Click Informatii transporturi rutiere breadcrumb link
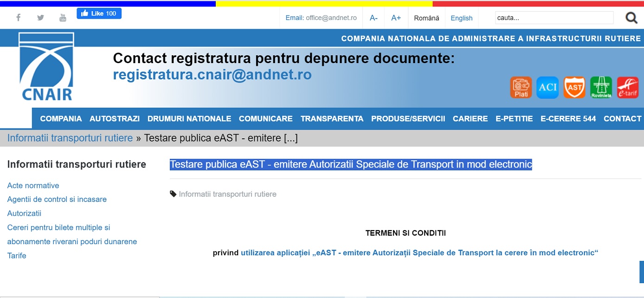This screenshot has height=298, width=644. coord(70,138)
